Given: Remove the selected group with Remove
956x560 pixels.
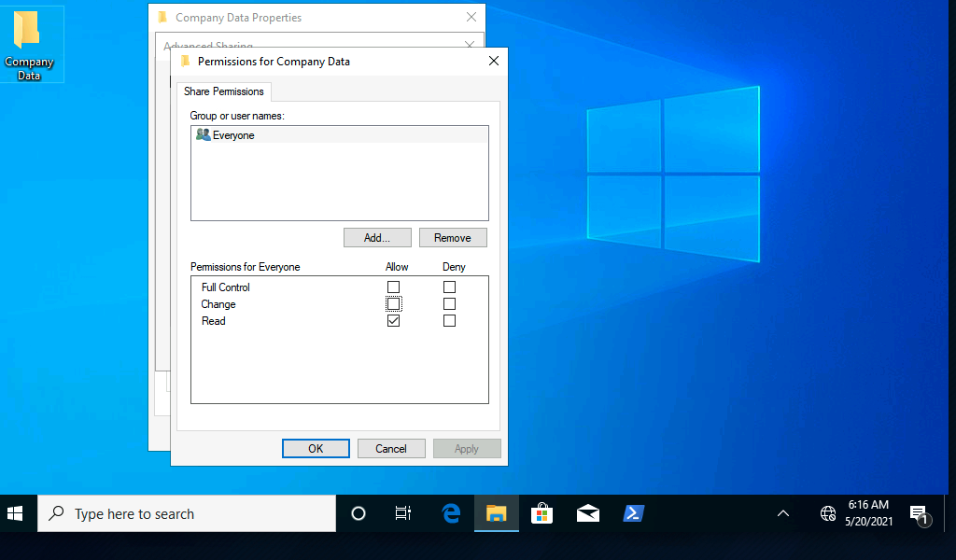Looking at the screenshot, I should coord(453,238).
